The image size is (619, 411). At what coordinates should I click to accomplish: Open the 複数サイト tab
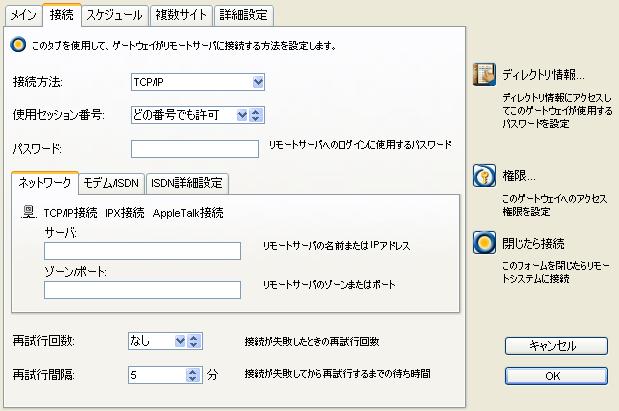181,16
